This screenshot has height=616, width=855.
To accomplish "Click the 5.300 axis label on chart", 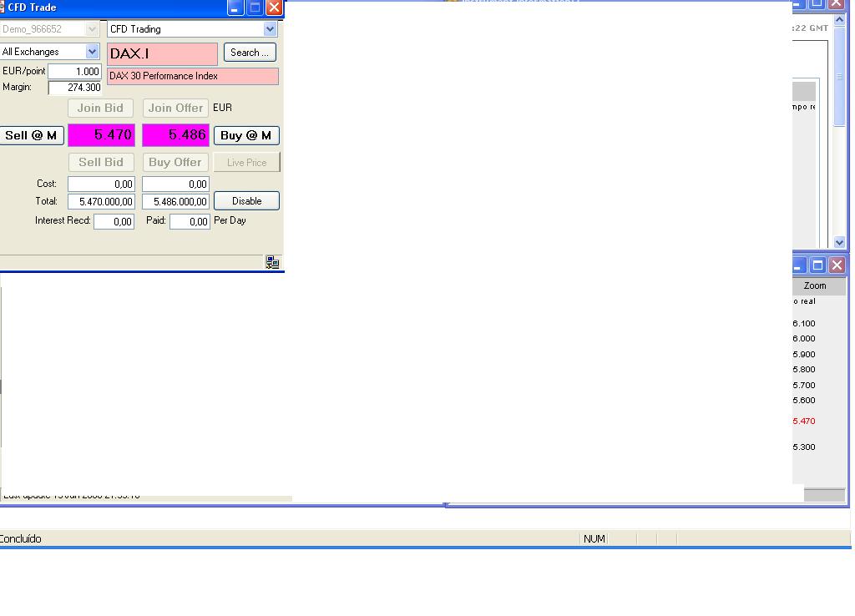I will coord(804,447).
